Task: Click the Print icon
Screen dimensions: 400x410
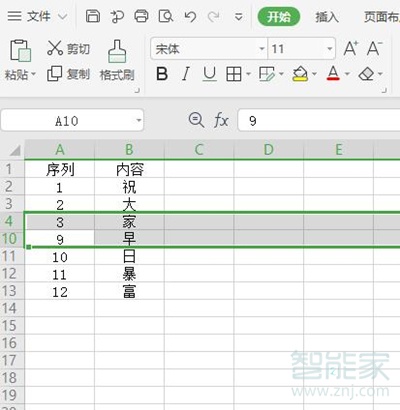Action: tap(141, 16)
